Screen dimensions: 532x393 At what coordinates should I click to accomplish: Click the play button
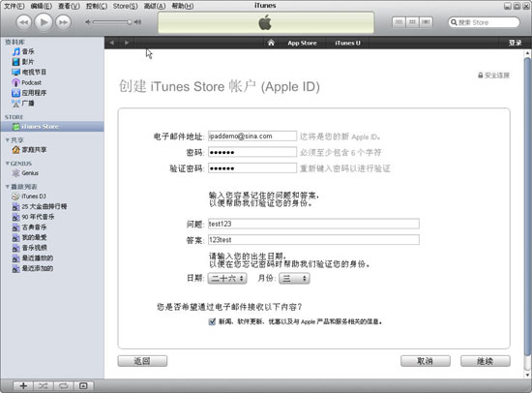pos(44,22)
